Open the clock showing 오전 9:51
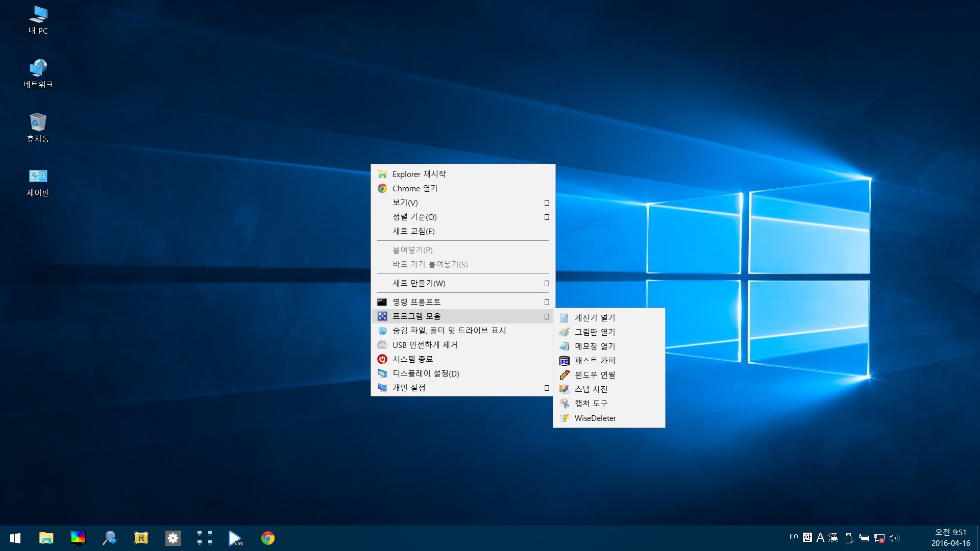980x551 pixels. coord(950,538)
